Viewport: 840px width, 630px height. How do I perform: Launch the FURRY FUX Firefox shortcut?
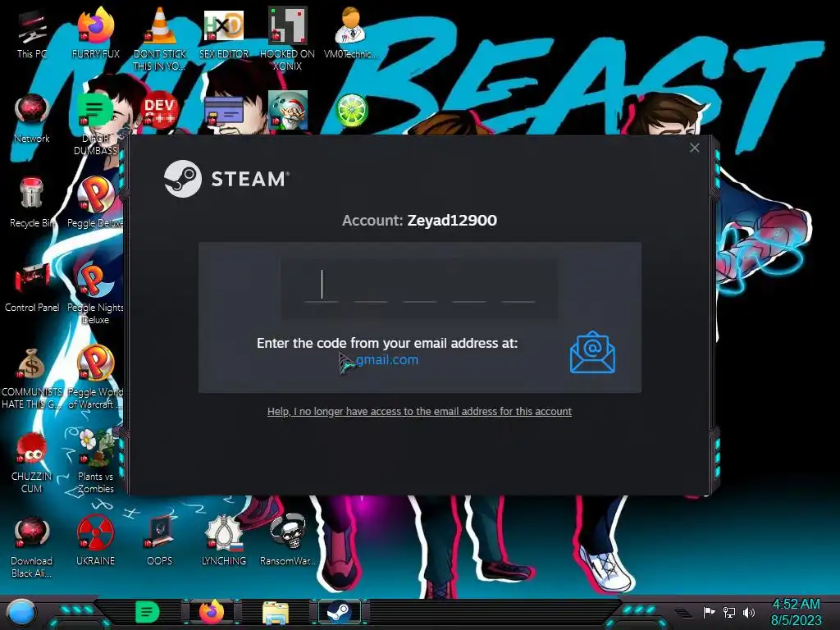[95, 32]
